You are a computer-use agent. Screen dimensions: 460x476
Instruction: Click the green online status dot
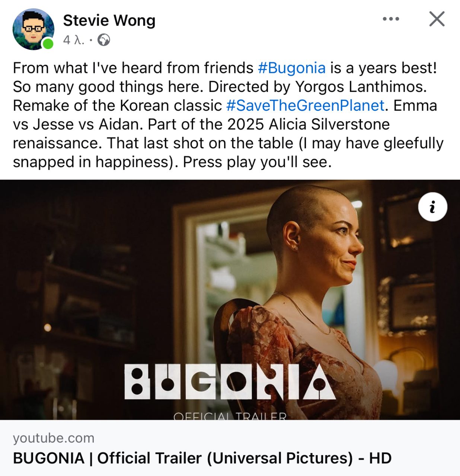coord(48,44)
